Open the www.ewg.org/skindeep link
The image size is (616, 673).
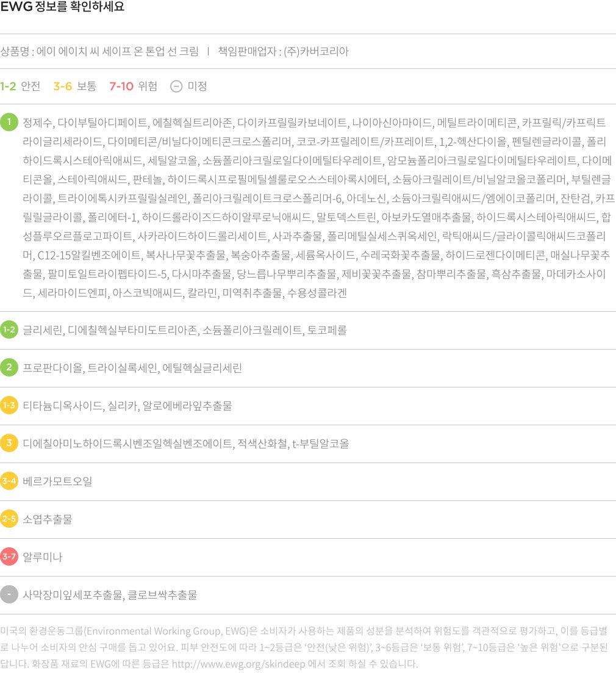point(227,664)
